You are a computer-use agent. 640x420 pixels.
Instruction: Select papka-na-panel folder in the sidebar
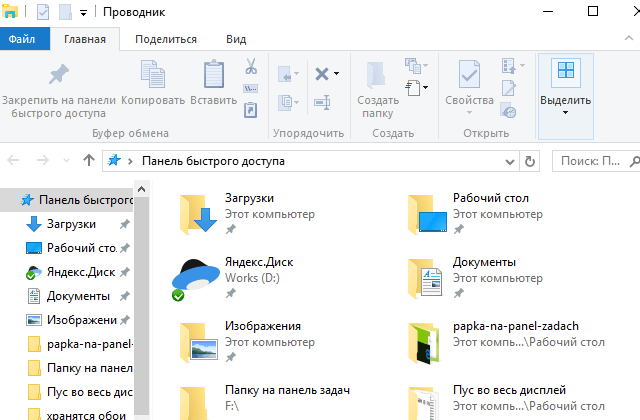tap(80, 344)
